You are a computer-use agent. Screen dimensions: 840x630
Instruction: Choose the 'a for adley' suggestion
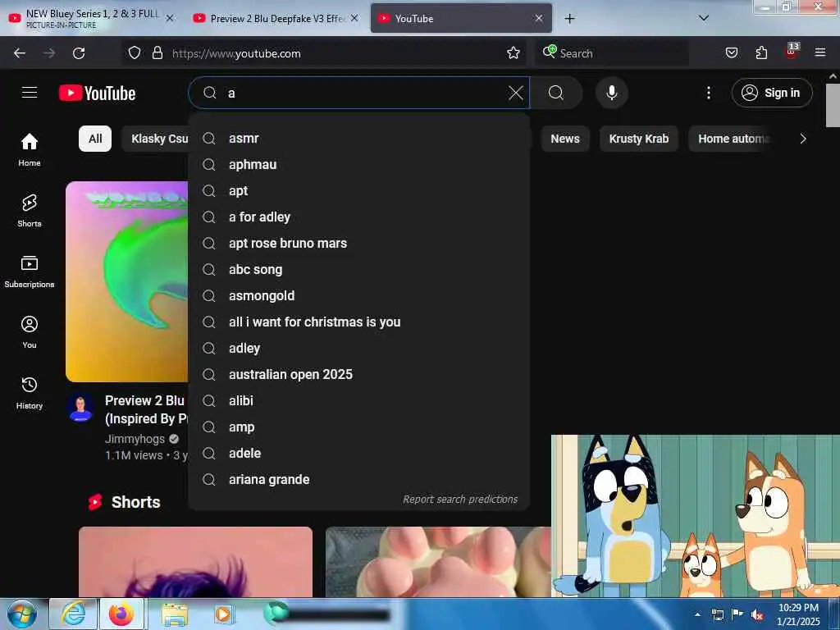pyautogui.click(x=359, y=217)
